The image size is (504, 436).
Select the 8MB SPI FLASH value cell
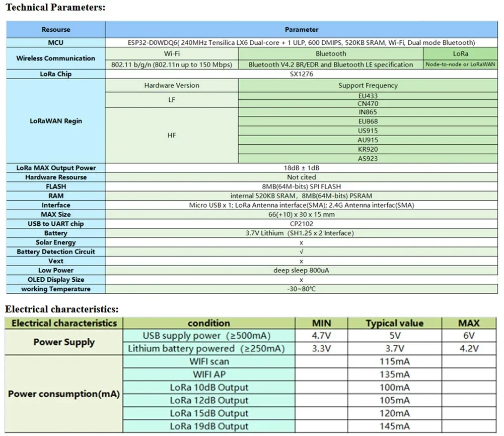tap(301, 186)
